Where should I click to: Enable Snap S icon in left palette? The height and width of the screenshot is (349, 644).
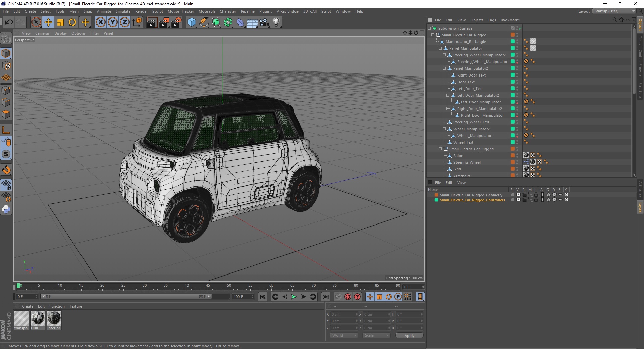(x=6, y=154)
